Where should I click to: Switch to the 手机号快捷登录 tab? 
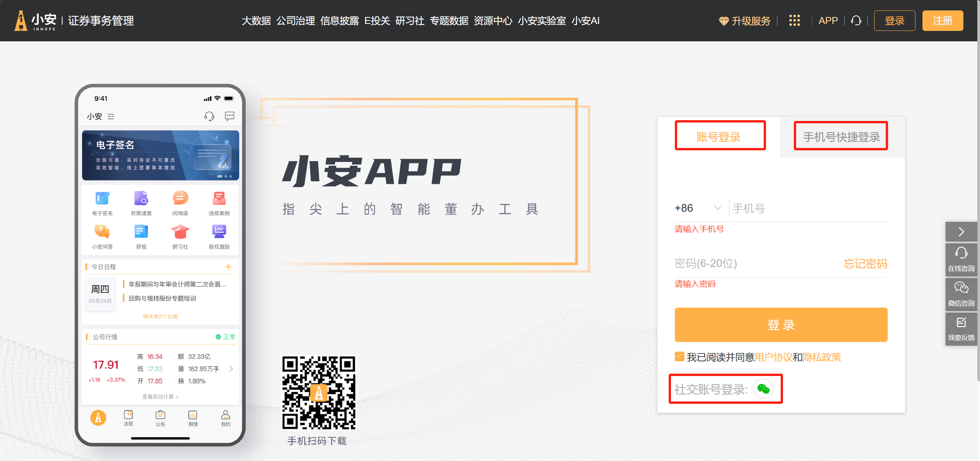pos(841,137)
